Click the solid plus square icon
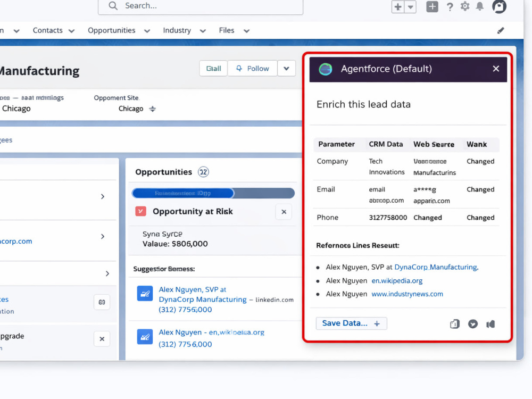 click(432, 6)
